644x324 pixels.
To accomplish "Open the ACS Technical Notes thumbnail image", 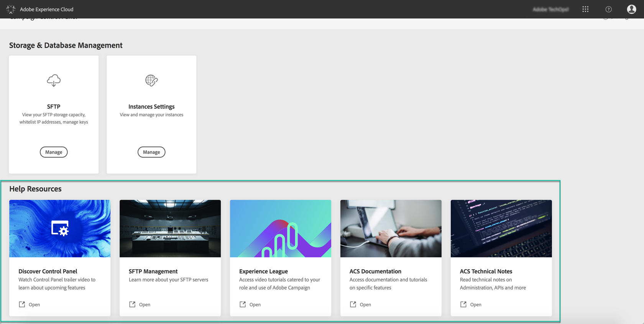I will click(501, 229).
